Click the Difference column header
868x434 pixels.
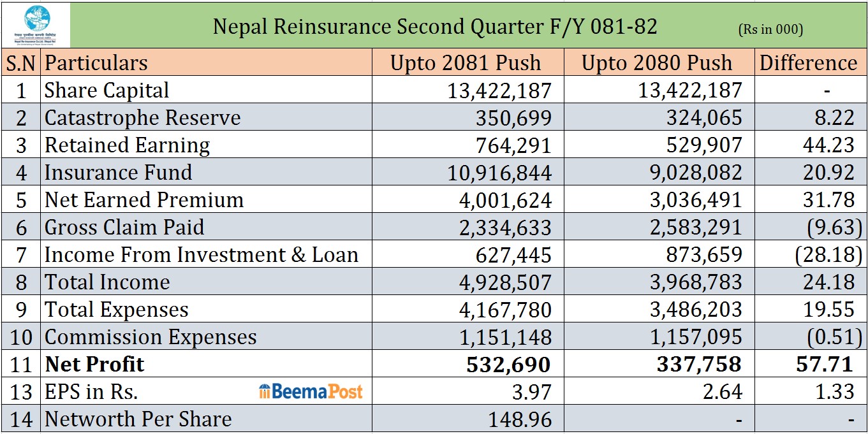[x=808, y=63]
